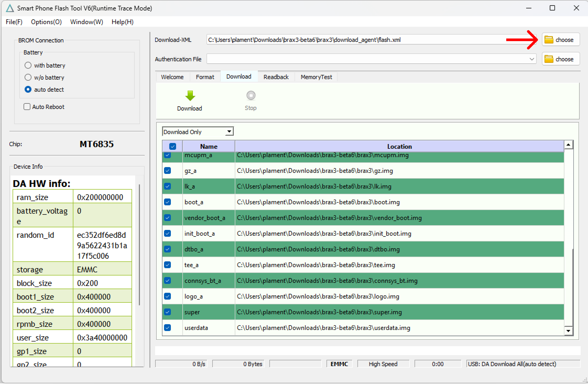Click the userdata.img location cell

(400, 328)
